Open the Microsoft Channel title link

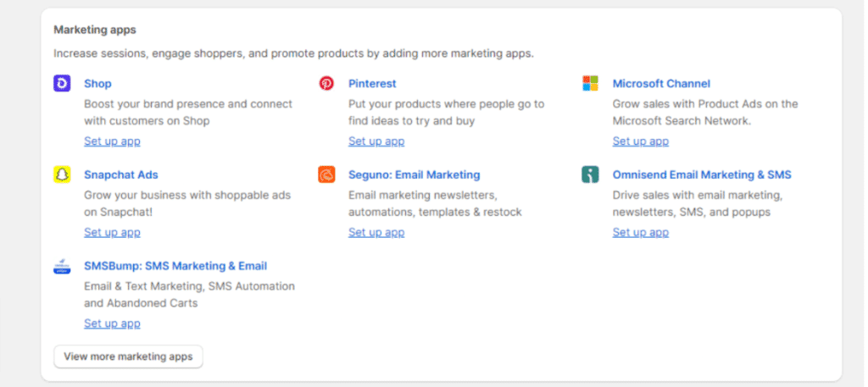661,84
